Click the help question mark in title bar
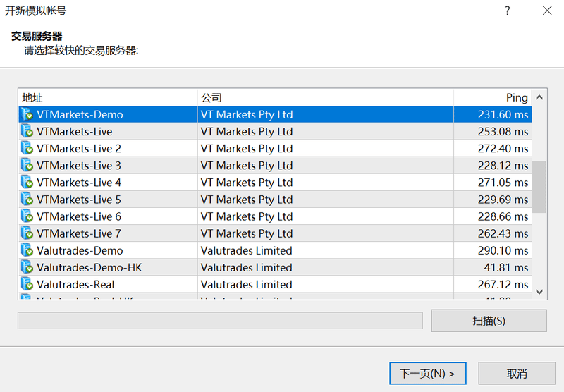The height and width of the screenshot is (392, 564). point(507,11)
